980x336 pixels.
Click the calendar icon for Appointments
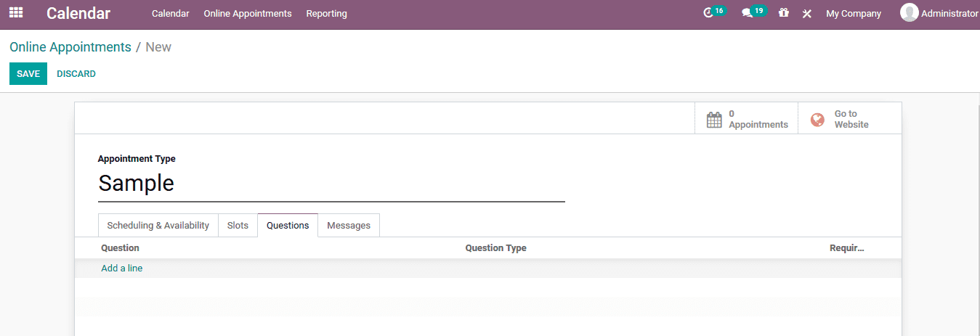(x=714, y=119)
